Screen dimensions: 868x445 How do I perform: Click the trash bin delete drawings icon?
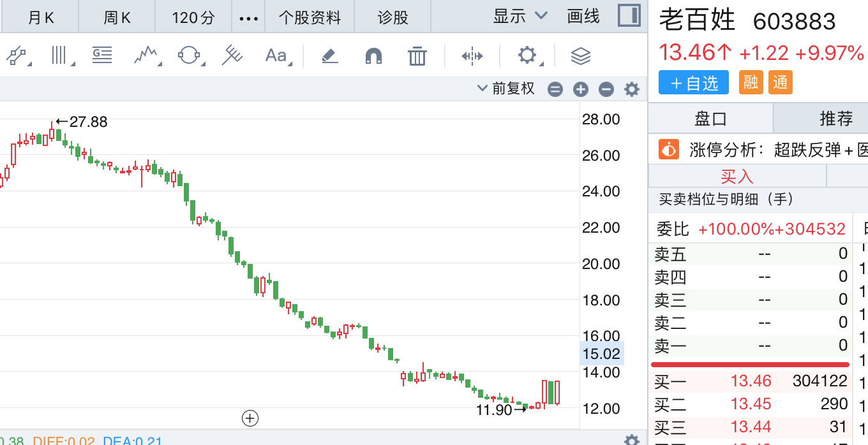tap(417, 56)
